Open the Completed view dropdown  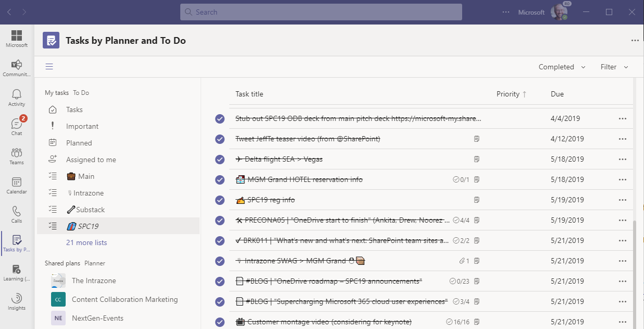coord(561,67)
